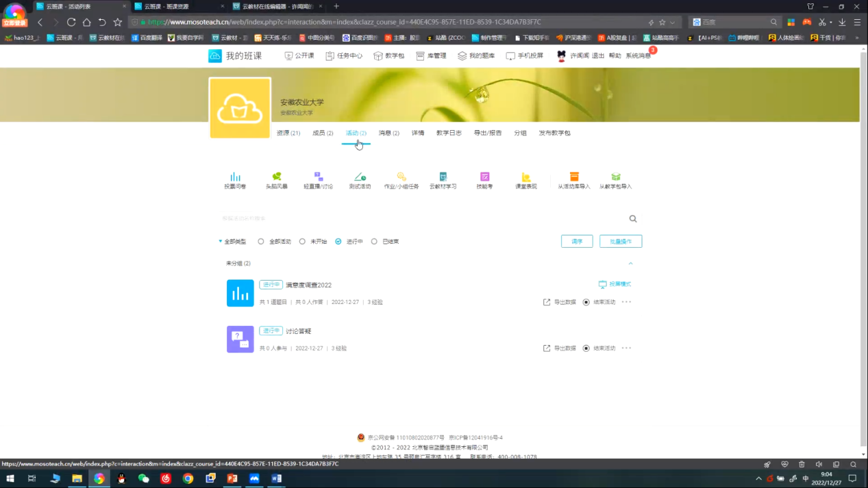The width and height of the screenshot is (868, 488).
Task: Export data for 讨论答疑
Action: point(560,348)
